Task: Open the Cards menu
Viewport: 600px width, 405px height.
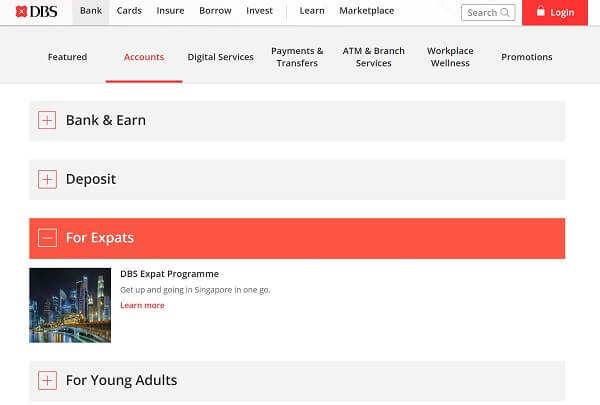Action: click(129, 11)
